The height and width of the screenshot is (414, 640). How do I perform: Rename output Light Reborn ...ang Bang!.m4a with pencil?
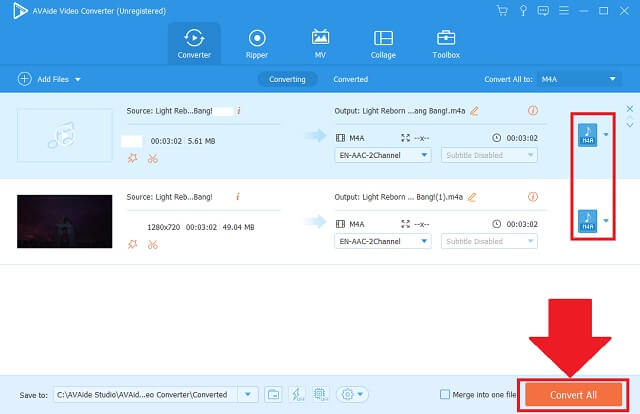(x=474, y=111)
